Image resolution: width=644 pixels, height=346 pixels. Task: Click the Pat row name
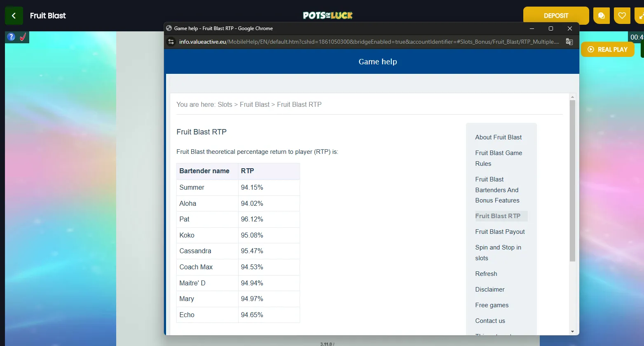point(184,219)
